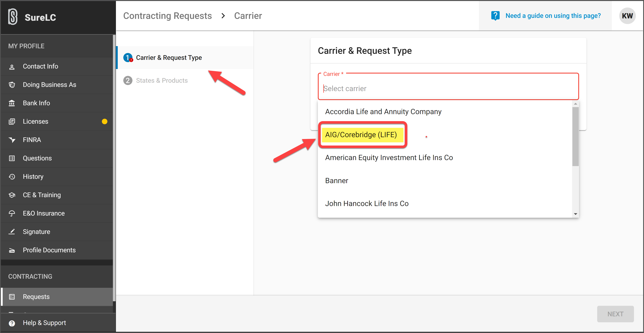Click the Signature pen icon
Screen dimensions: 644x333
click(12, 232)
